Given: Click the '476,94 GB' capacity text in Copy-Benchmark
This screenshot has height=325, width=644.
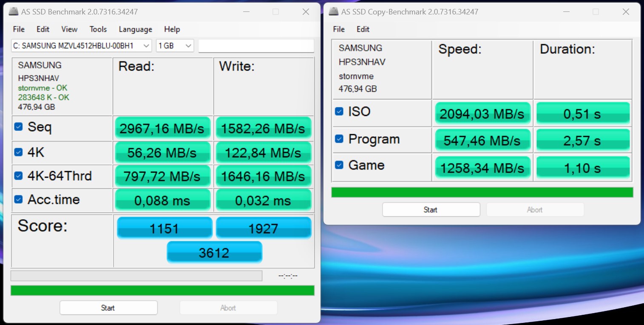Looking at the screenshot, I should coord(358,89).
